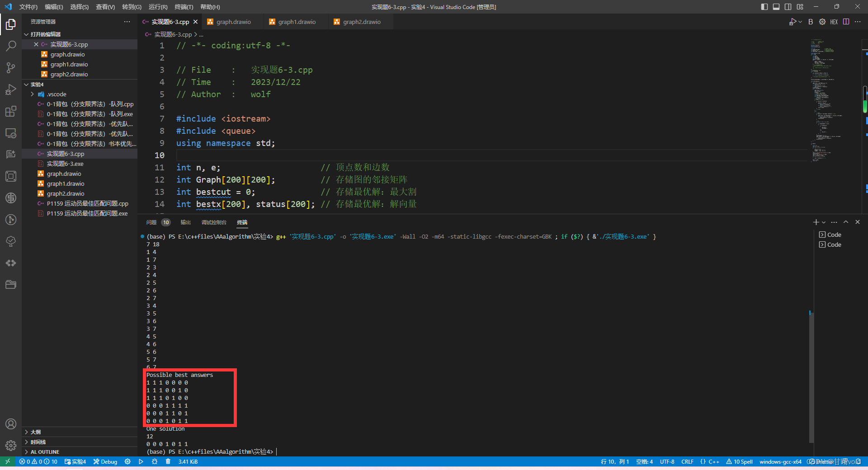Click the status bar run play icon
This screenshot has width=868, height=470.
tap(141, 461)
